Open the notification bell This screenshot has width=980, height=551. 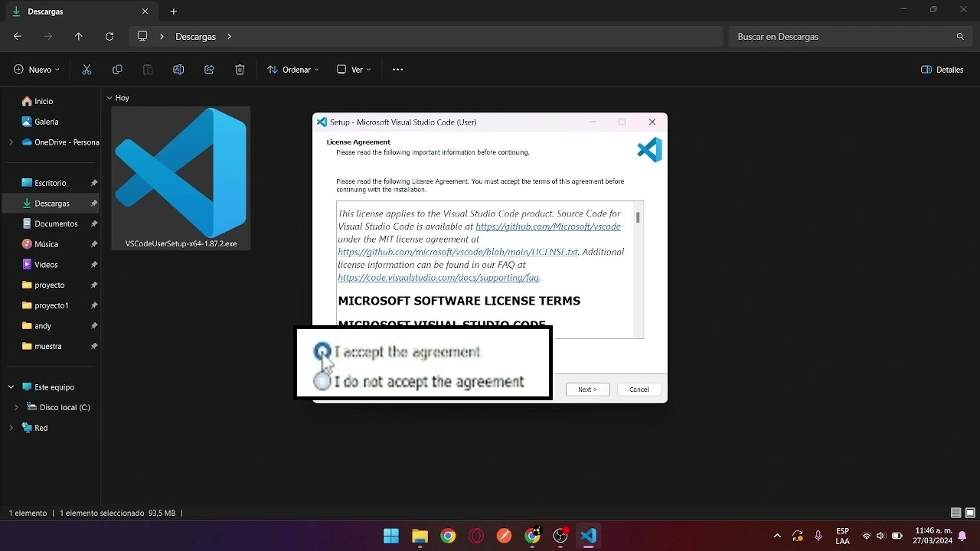click(x=962, y=536)
